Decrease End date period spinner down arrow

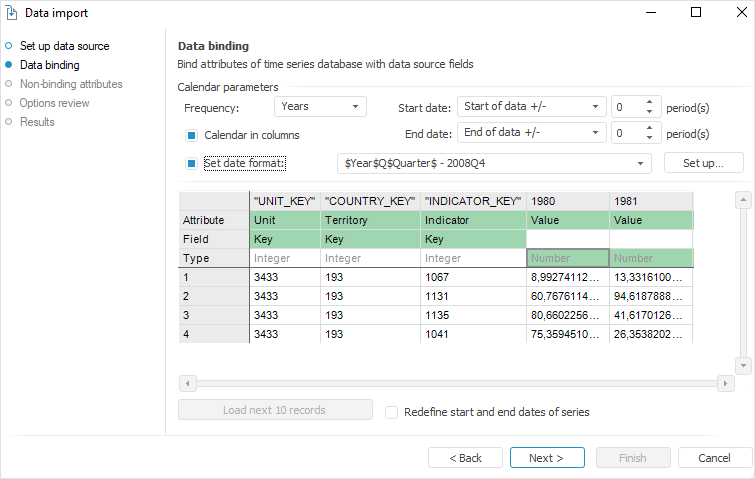click(x=648, y=138)
